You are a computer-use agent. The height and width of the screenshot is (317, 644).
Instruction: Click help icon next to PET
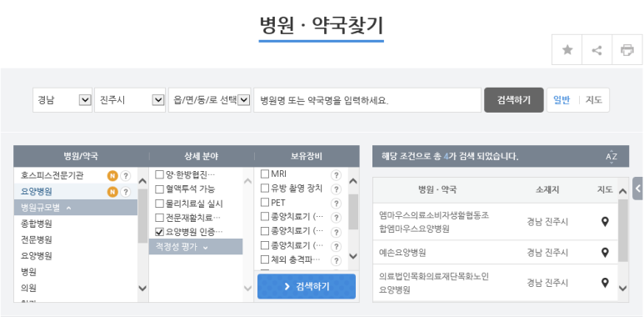336,204
